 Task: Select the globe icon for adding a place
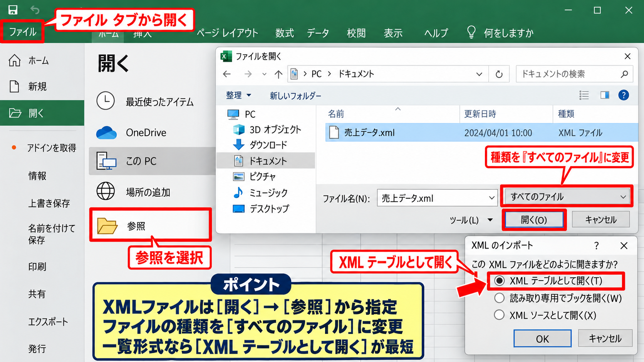[x=106, y=191]
